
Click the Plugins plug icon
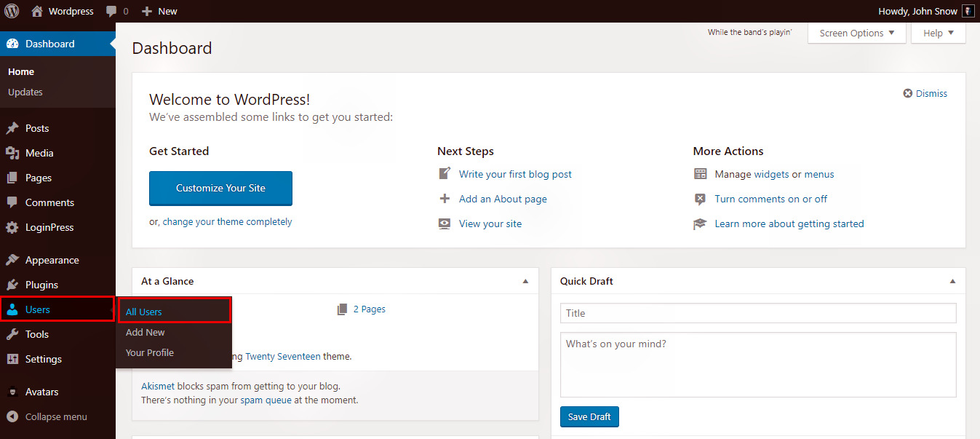click(12, 285)
